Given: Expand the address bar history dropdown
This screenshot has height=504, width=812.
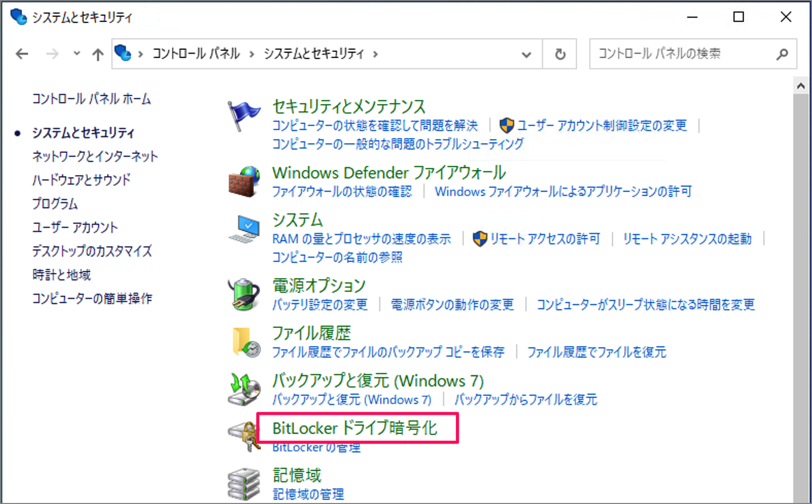Looking at the screenshot, I should (x=526, y=54).
